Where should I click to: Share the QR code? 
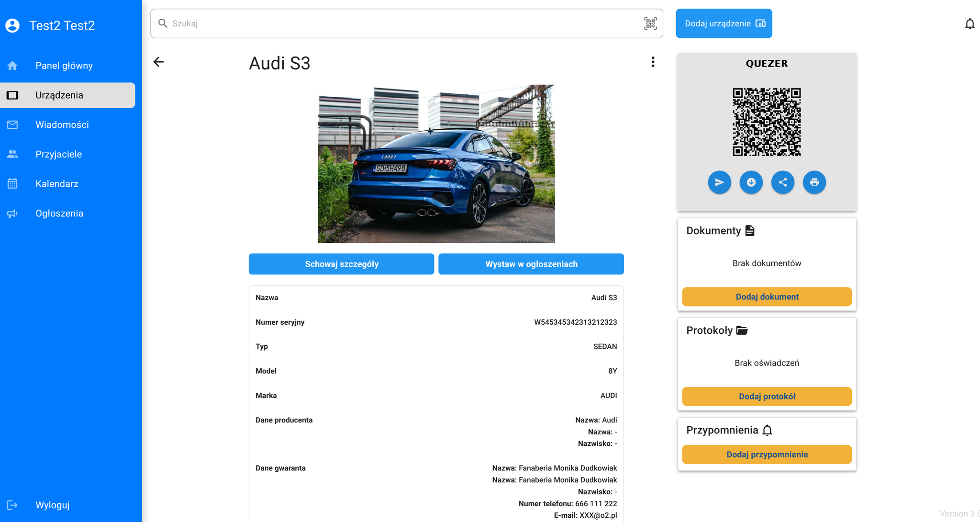coord(783,182)
